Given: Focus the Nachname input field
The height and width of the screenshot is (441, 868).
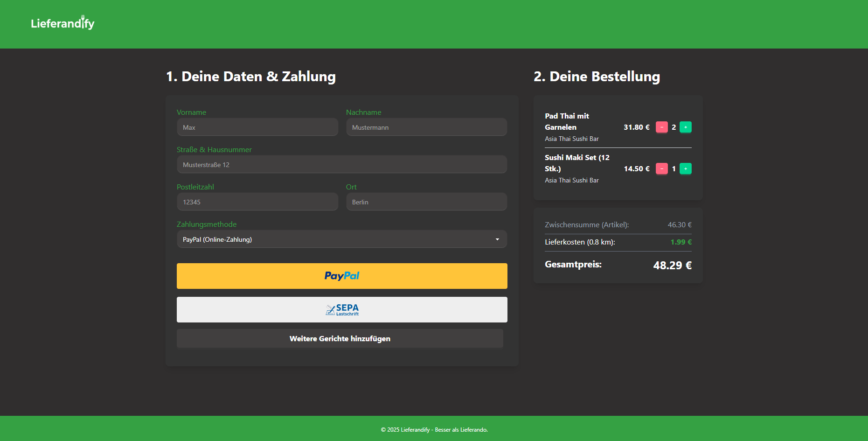Looking at the screenshot, I should (x=426, y=127).
